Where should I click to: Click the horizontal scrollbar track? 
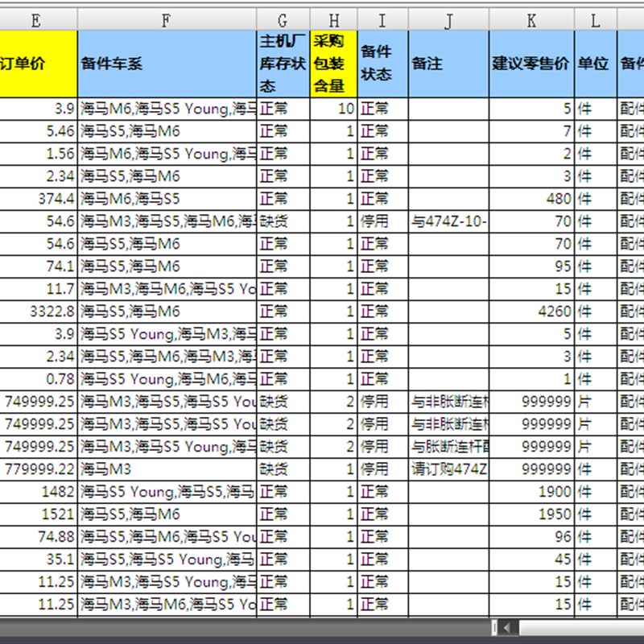pyautogui.click(x=581, y=627)
